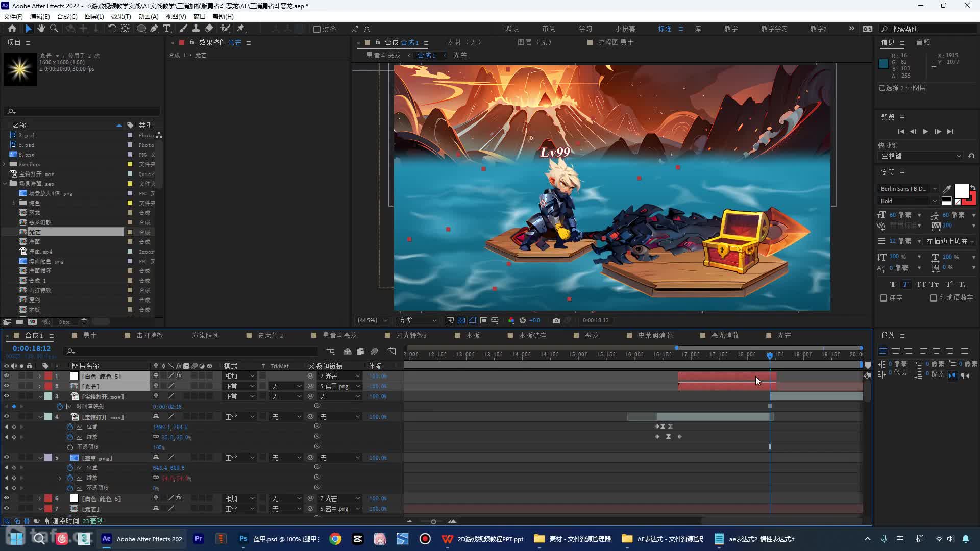The image size is (980, 551).
Task: Click the timeline zoom slider handle
Action: 433,521
